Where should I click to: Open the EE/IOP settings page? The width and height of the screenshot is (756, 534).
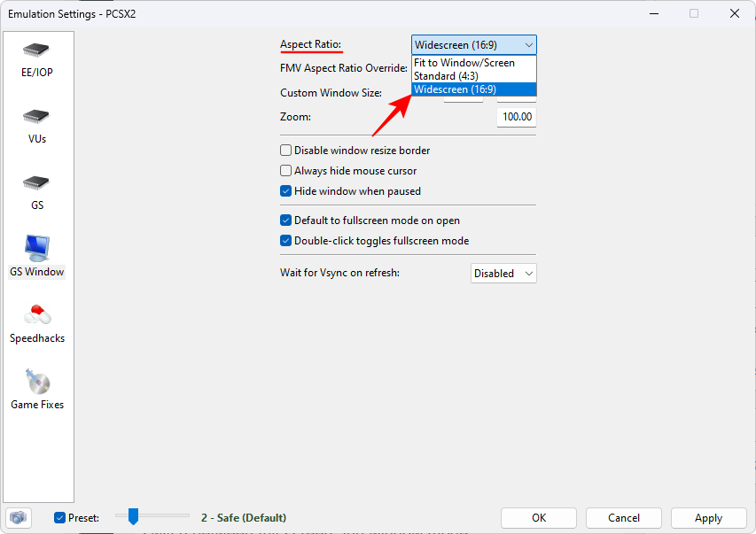37,60
